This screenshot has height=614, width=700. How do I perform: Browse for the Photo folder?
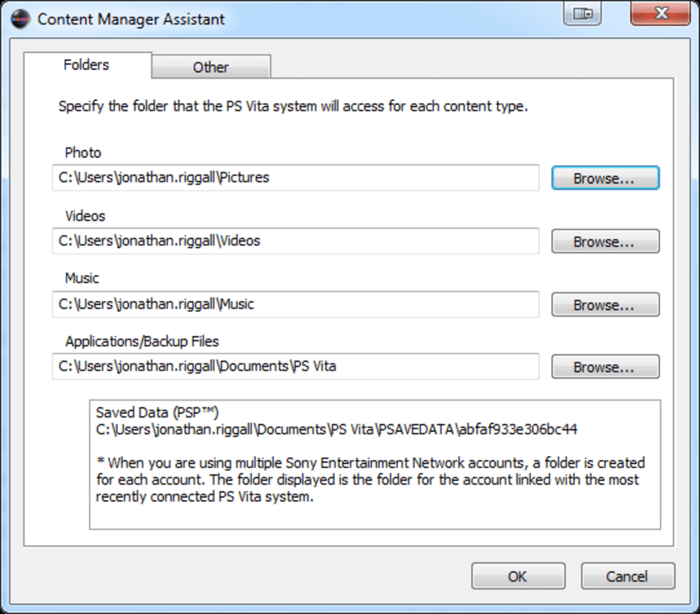coord(605,179)
